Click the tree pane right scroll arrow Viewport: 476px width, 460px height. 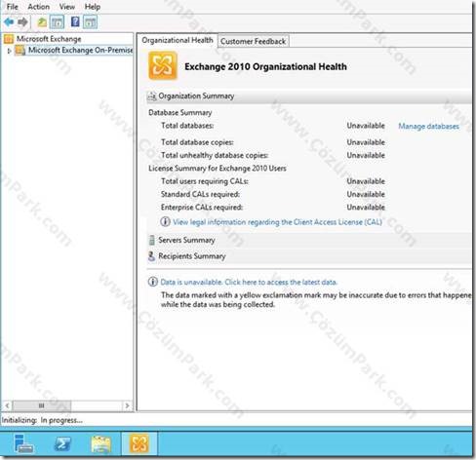click(127, 405)
